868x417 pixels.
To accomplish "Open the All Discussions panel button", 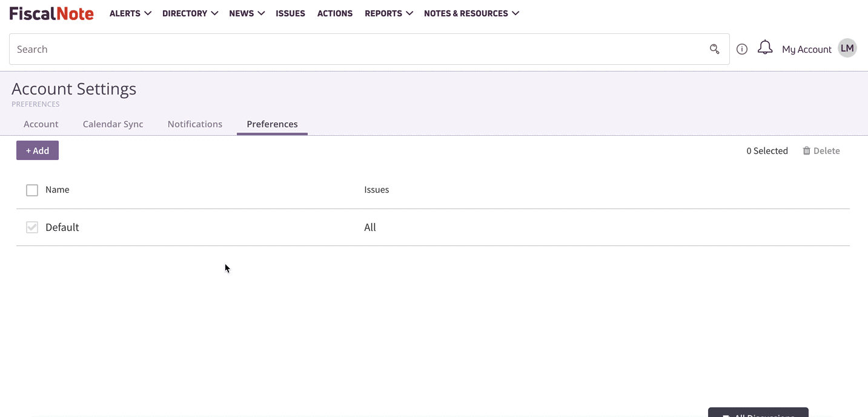I will [x=758, y=413].
